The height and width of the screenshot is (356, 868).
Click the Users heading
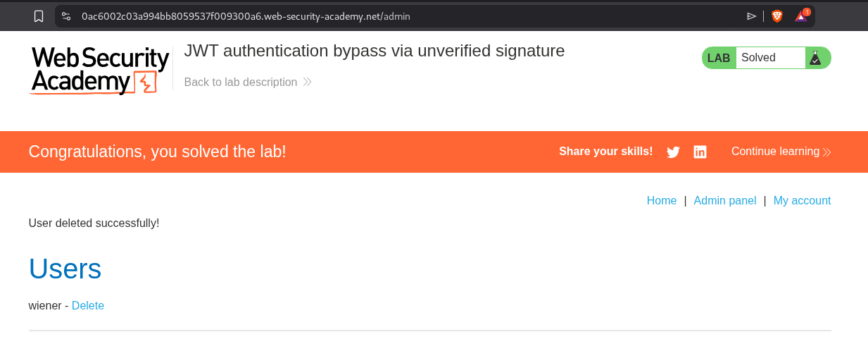pyautogui.click(x=65, y=269)
